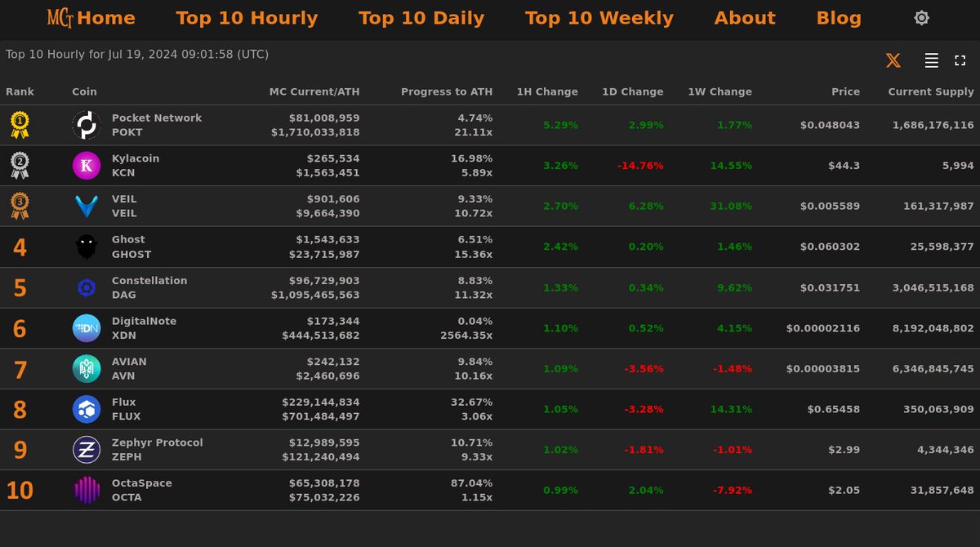Open the Pocket Network coin name
The image size is (980, 547).
(157, 118)
